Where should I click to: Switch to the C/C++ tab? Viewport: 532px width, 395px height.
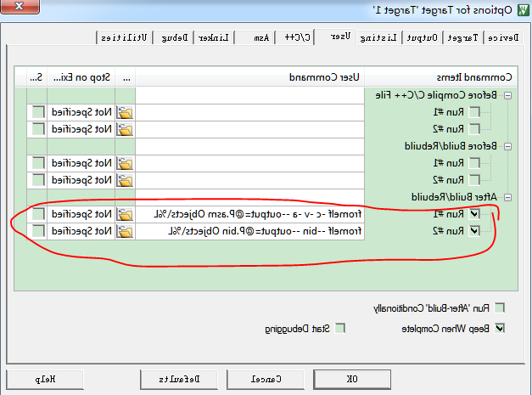(x=297, y=37)
